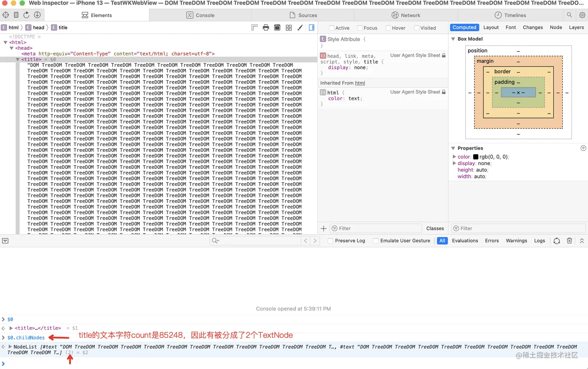Viewport: 588px width, 369px height.
Task: Collapse the <title> tree node
Action: 18,60
